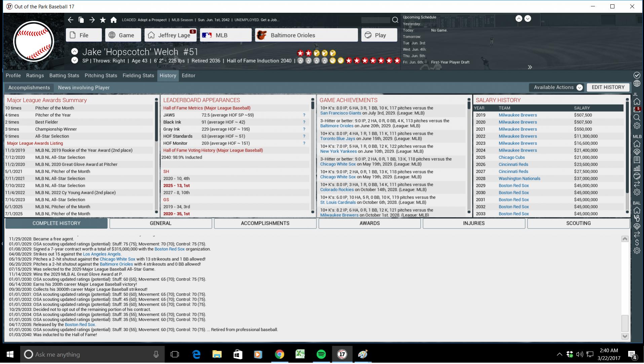Viewport: 644px width, 364px height.
Task: Go to the home screen icon
Action: (114, 20)
